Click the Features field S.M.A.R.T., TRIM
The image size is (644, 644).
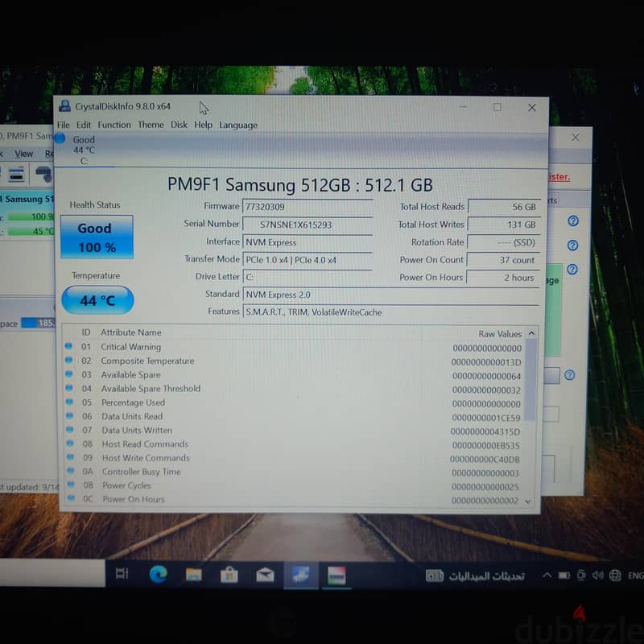click(390, 312)
